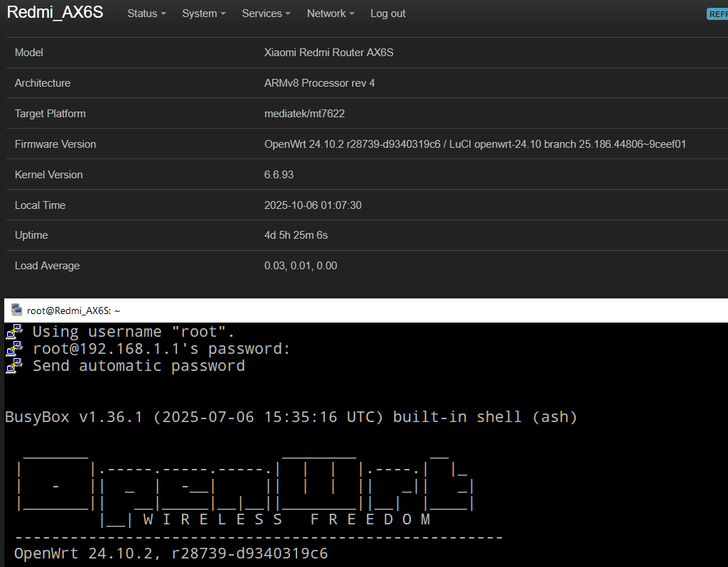Click the Target Platform row label

[x=50, y=114]
